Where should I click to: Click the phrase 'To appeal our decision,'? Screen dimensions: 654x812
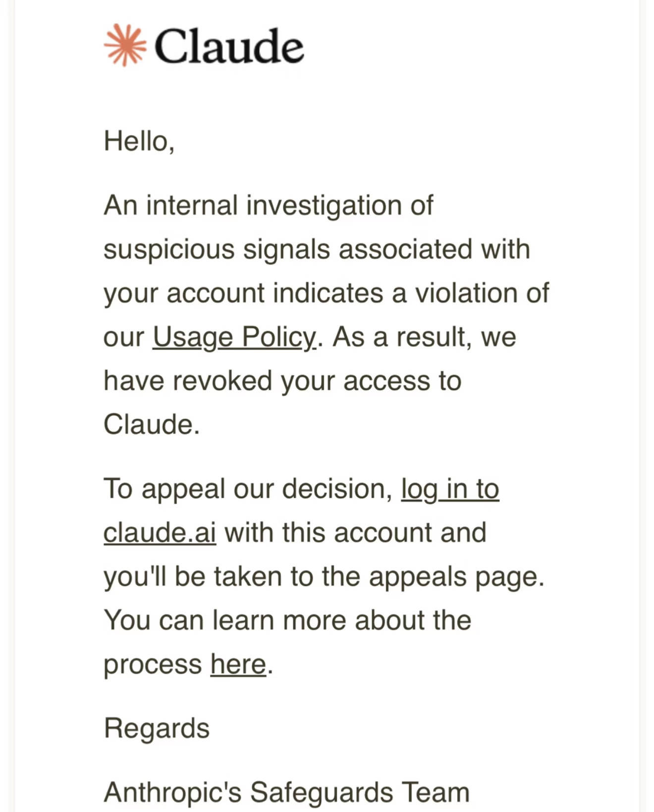click(x=248, y=489)
